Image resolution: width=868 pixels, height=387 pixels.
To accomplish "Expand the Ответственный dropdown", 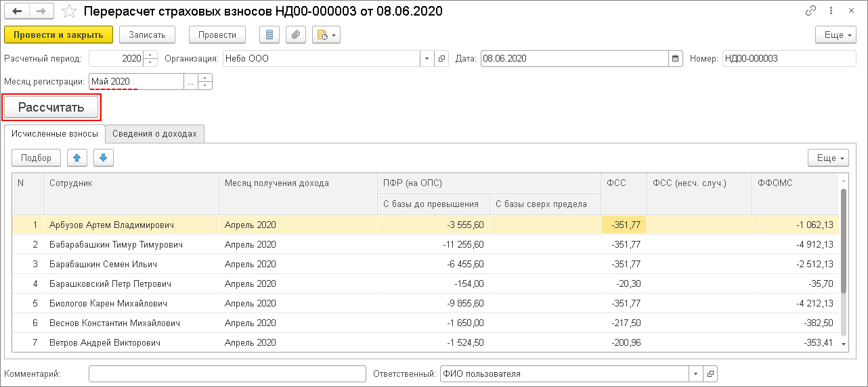I will (x=696, y=373).
